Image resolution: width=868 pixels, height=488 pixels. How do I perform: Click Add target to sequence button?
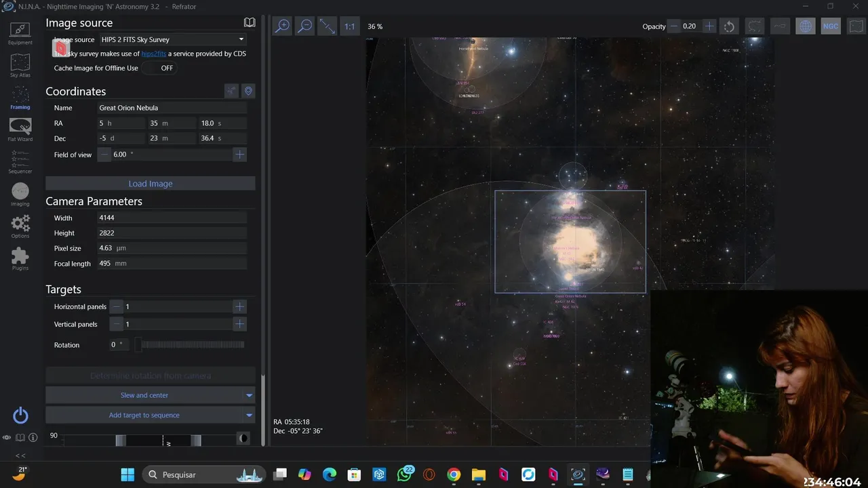point(144,415)
